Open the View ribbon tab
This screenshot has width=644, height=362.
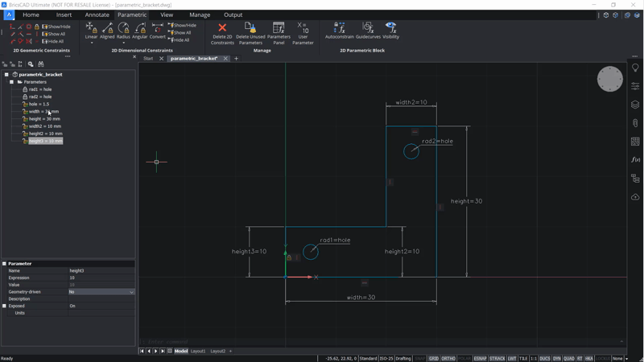[167, 14]
